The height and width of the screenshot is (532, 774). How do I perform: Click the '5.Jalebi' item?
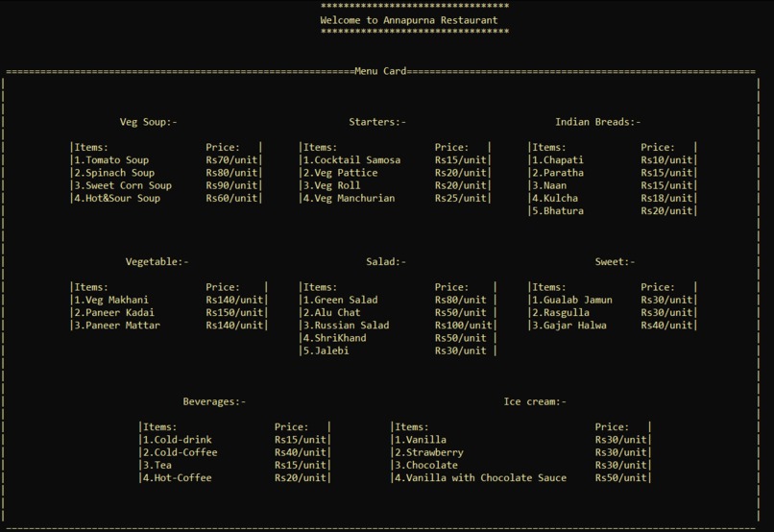pos(327,351)
